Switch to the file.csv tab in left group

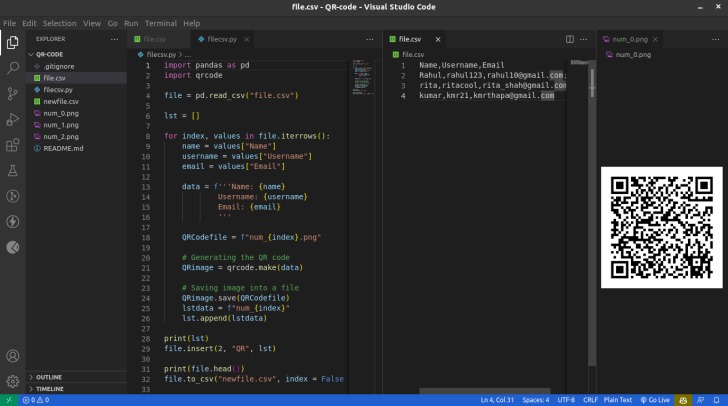click(x=159, y=39)
